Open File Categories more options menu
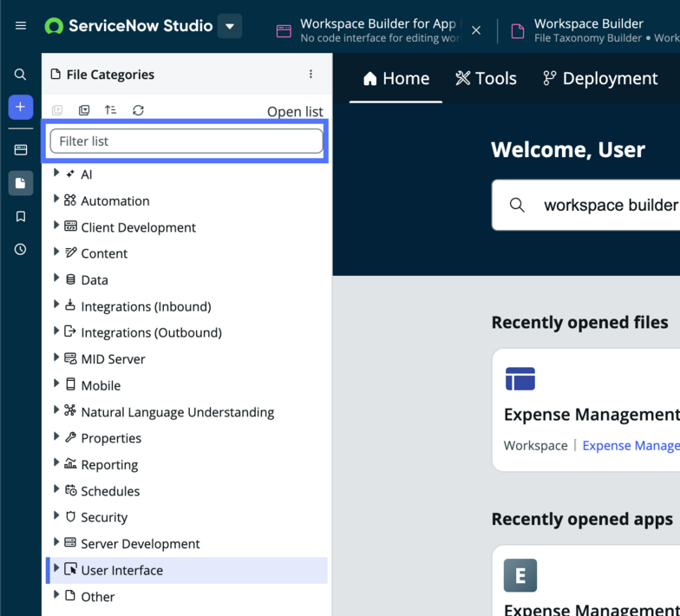The image size is (680, 616). [x=311, y=75]
